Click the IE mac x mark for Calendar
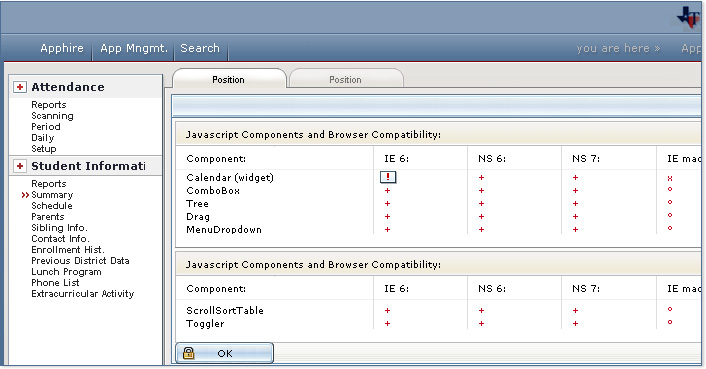Screen dimensions: 706x369 (670, 179)
